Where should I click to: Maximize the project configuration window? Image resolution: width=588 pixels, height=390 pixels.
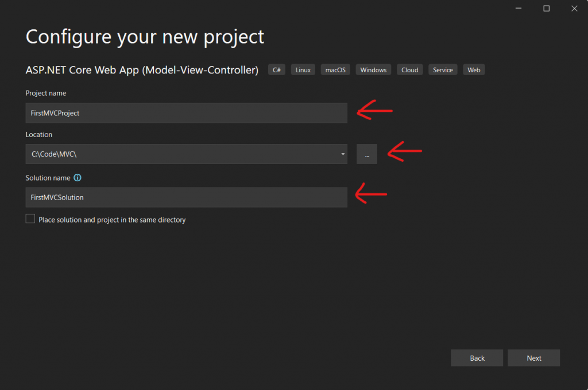(x=547, y=8)
